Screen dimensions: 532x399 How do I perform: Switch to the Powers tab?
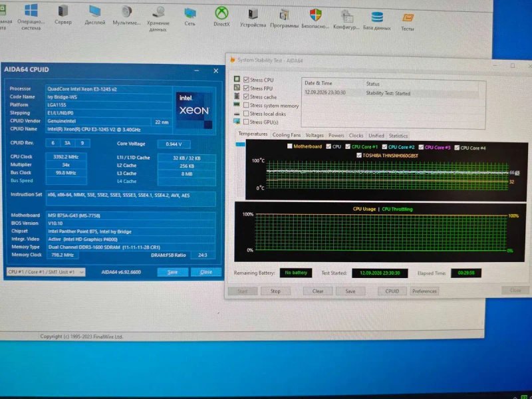click(x=336, y=135)
